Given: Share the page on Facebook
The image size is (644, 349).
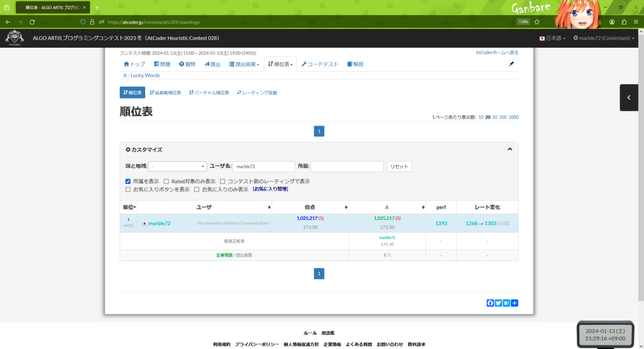Looking at the screenshot, I should click(490, 303).
